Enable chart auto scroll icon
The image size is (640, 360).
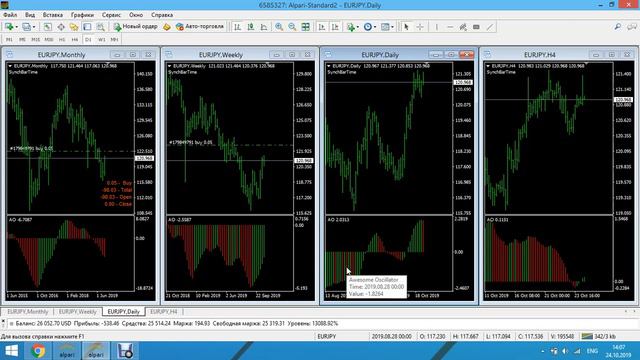coord(322,27)
